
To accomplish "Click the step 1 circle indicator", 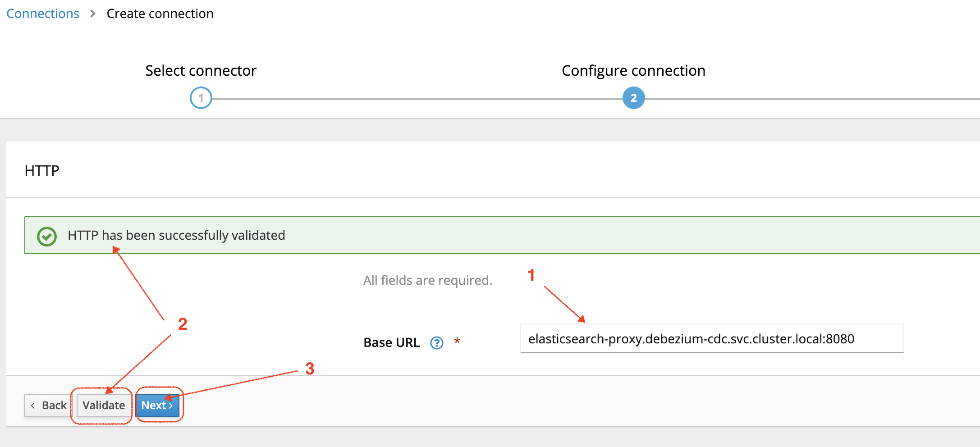I will [x=201, y=98].
